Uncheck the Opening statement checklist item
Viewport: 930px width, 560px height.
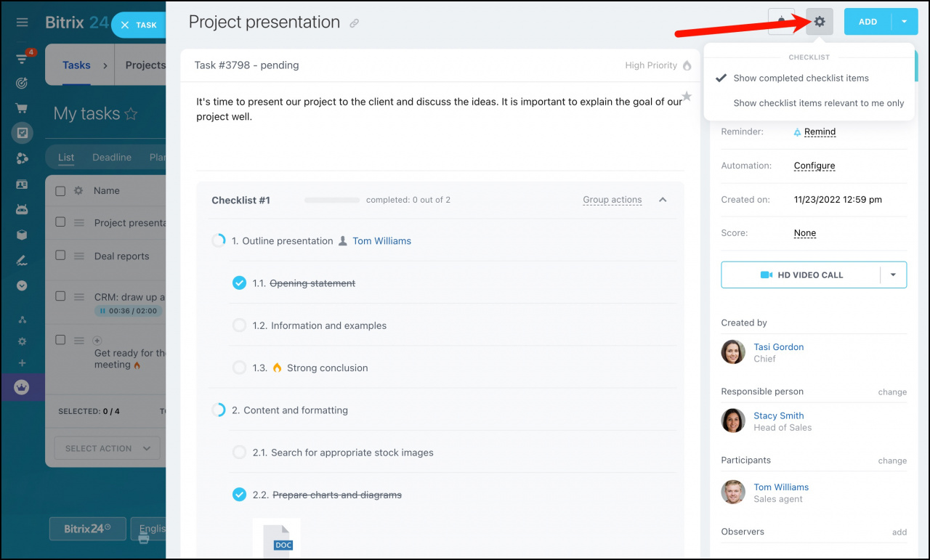[x=239, y=283]
